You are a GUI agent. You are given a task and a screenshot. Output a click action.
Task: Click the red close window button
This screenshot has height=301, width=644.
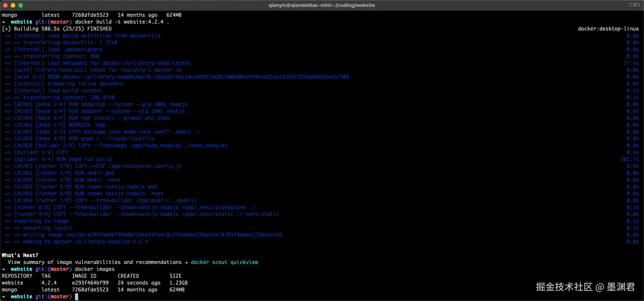[5, 5]
